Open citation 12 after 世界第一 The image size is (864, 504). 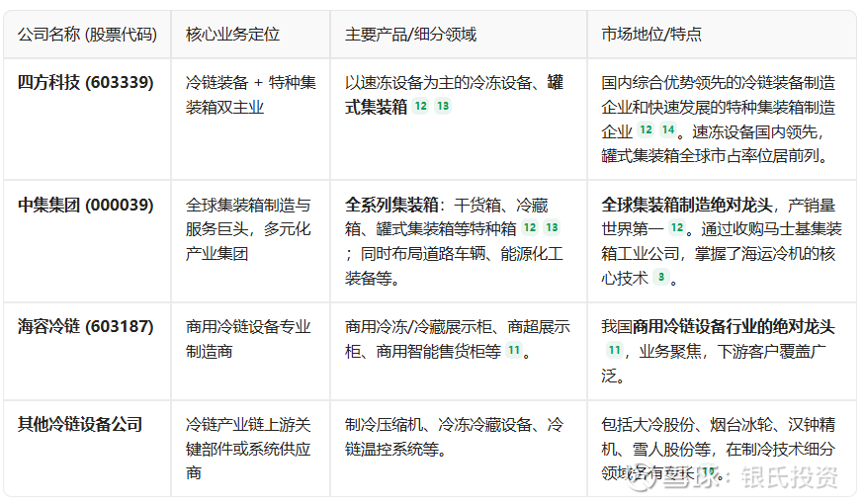[676, 227]
